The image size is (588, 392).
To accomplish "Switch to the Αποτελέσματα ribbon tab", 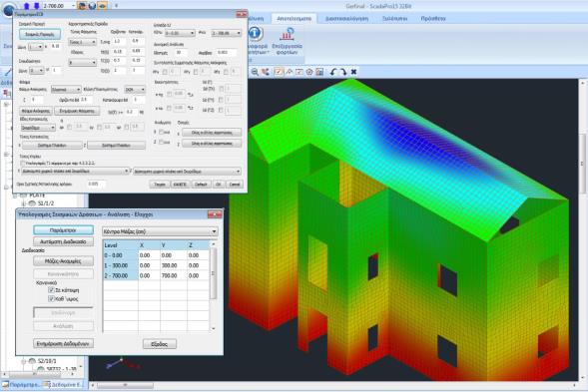I will coord(294,18).
